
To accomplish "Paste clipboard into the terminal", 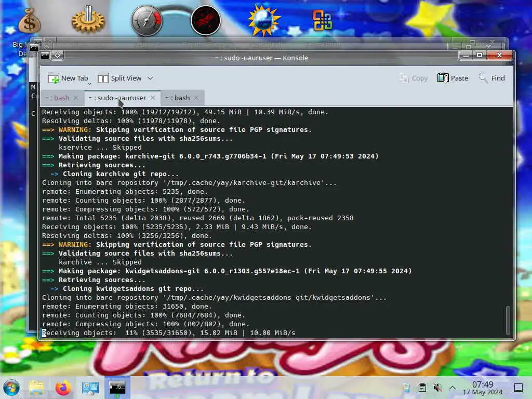I will pyautogui.click(x=453, y=78).
